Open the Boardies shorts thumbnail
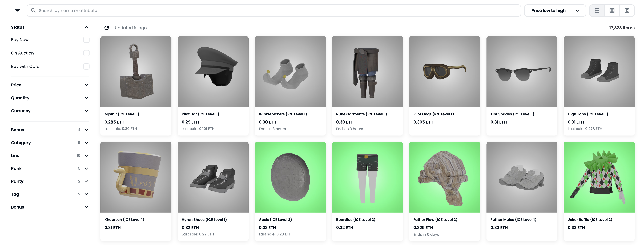This screenshot has width=644, height=245. click(368, 177)
